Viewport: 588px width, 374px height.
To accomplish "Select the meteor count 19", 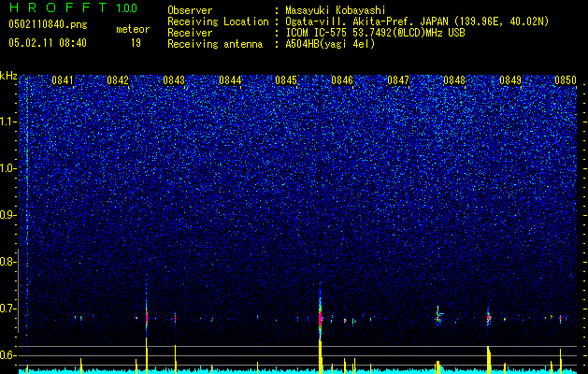I will [x=136, y=43].
